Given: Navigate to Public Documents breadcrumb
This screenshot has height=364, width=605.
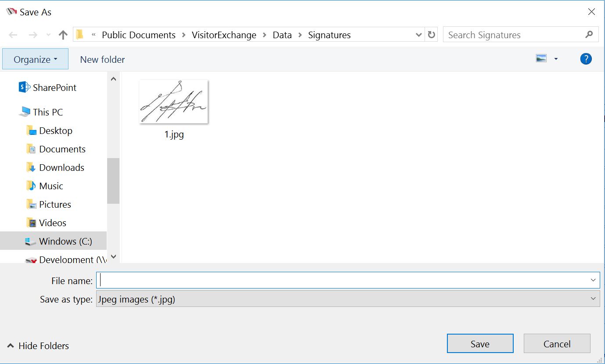Looking at the screenshot, I should 139,35.
